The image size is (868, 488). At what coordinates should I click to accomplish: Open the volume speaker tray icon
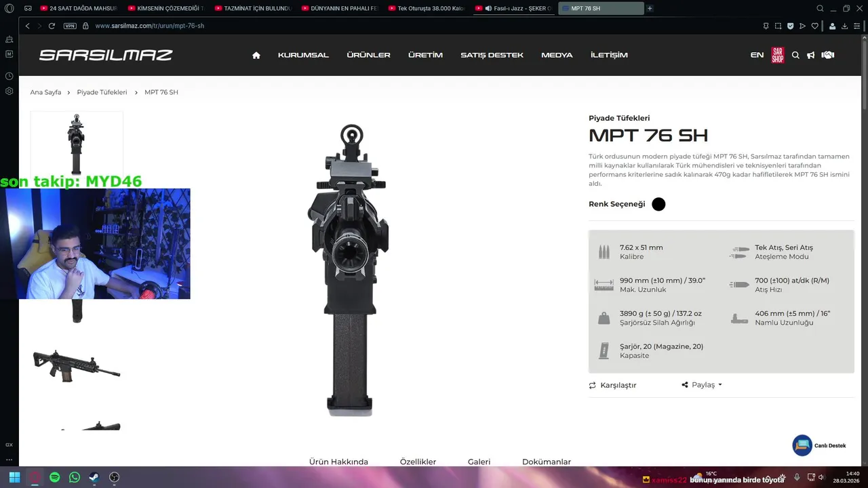(x=821, y=477)
